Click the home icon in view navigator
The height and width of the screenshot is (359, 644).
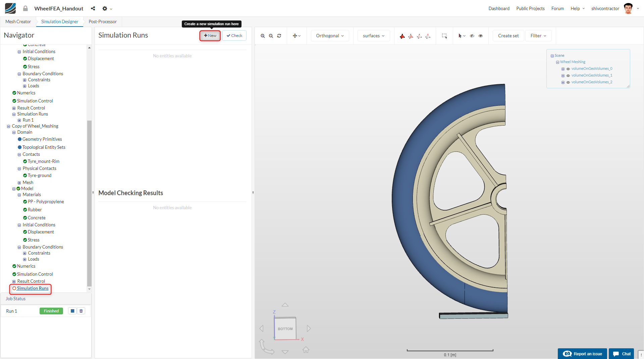tap(306, 350)
